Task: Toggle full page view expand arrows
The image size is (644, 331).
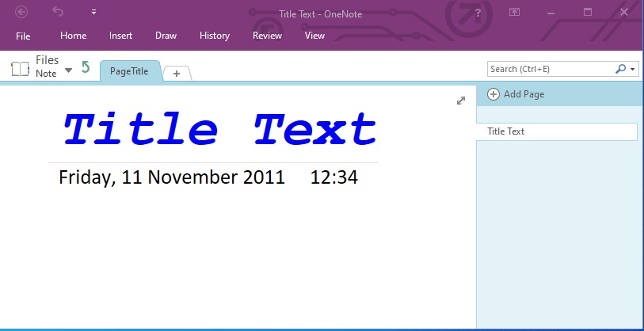Action: tap(461, 101)
